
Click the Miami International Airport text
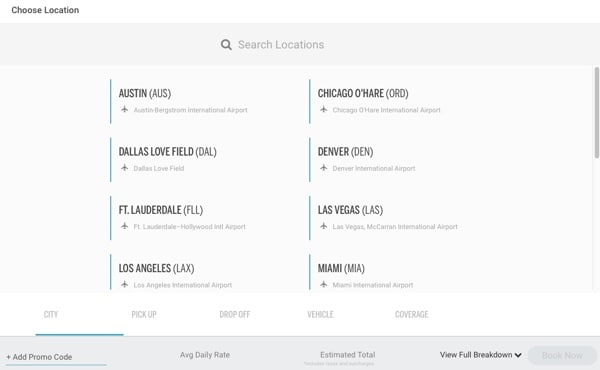[x=373, y=285]
